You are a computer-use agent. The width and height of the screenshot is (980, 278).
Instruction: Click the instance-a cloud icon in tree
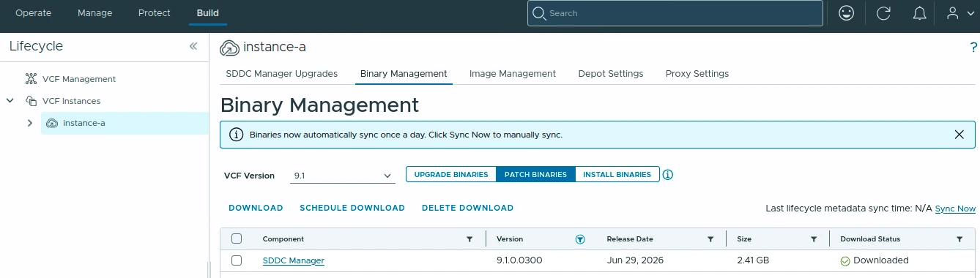(52, 123)
